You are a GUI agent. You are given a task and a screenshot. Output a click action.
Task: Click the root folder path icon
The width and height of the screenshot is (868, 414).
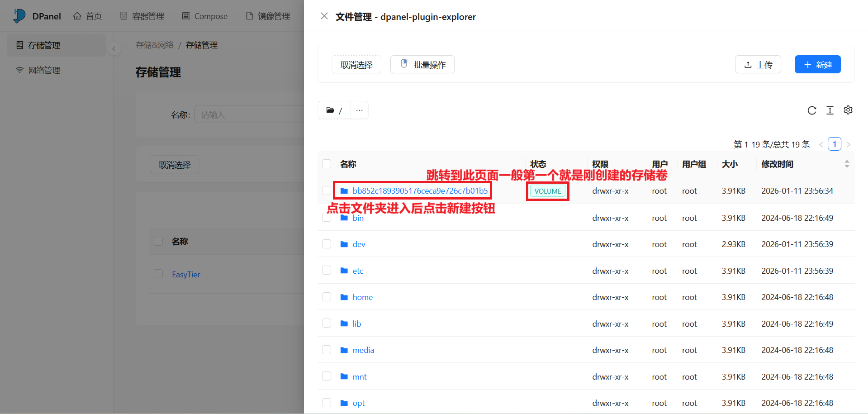(x=330, y=110)
